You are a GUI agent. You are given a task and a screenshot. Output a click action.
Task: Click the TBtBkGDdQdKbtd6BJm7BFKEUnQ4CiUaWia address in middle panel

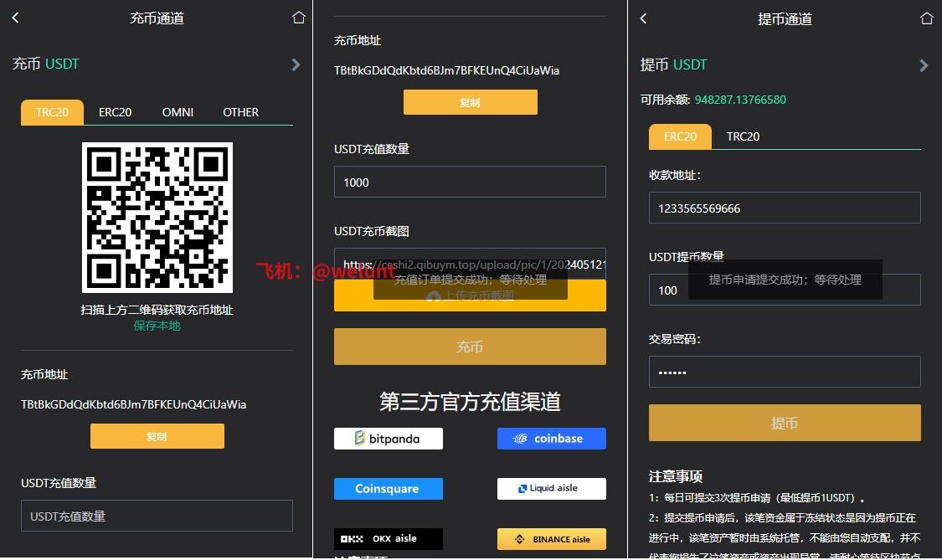coord(446,70)
